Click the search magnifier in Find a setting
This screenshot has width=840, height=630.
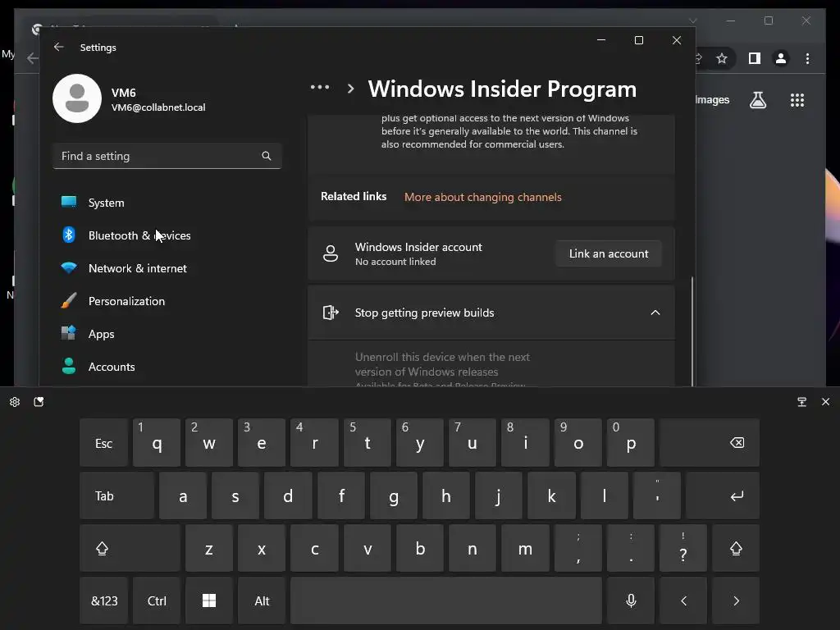[267, 156]
